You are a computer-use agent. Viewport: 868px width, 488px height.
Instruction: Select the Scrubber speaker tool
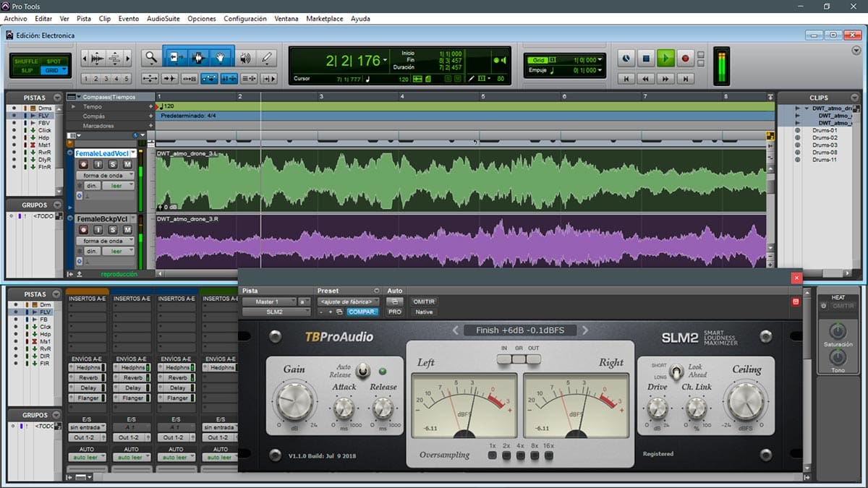[245, 58]
